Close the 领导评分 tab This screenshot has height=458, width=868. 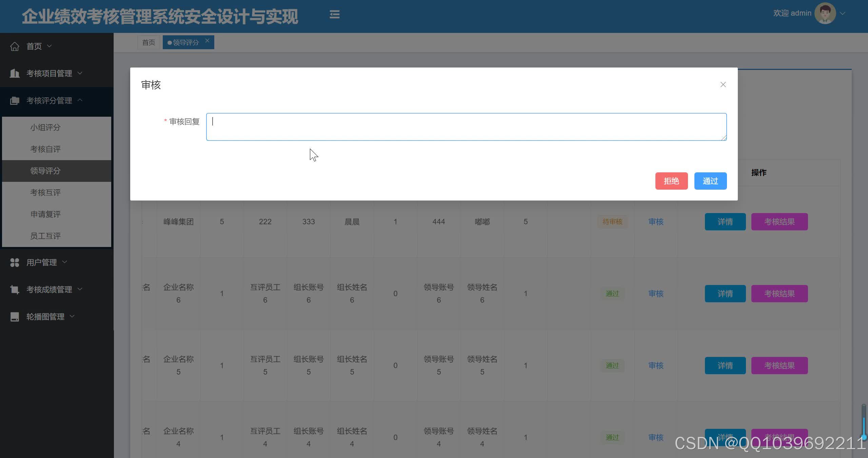(x=207, y=41)
